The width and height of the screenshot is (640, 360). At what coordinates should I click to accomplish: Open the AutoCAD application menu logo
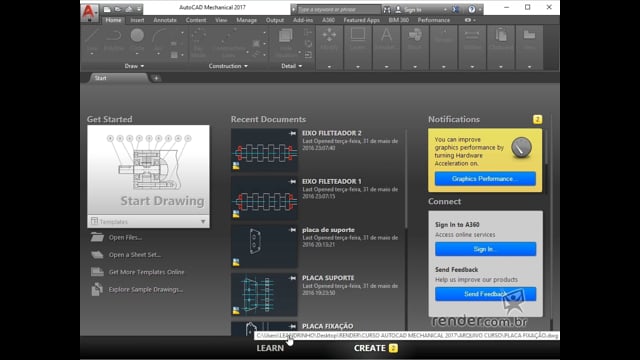coord(89,12)
